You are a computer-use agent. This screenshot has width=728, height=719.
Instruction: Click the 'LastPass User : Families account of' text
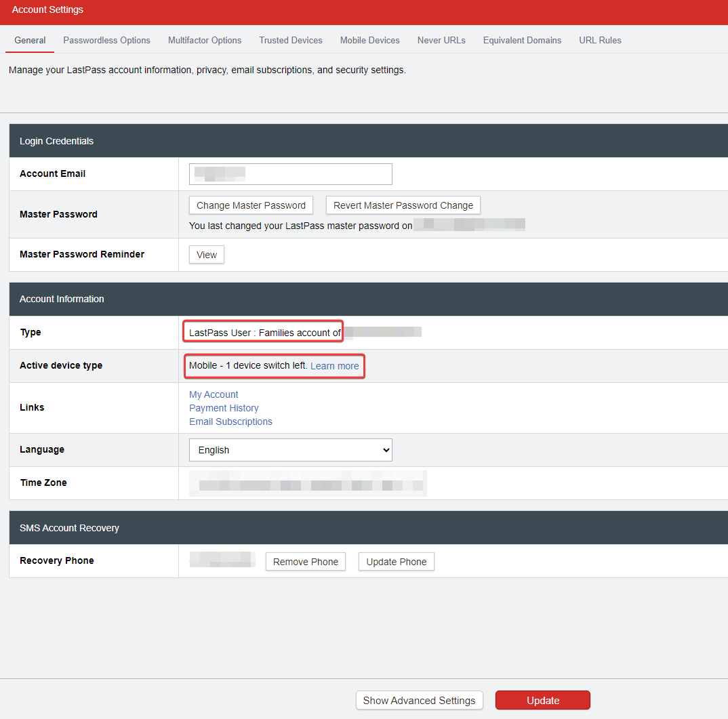(264, 333)
